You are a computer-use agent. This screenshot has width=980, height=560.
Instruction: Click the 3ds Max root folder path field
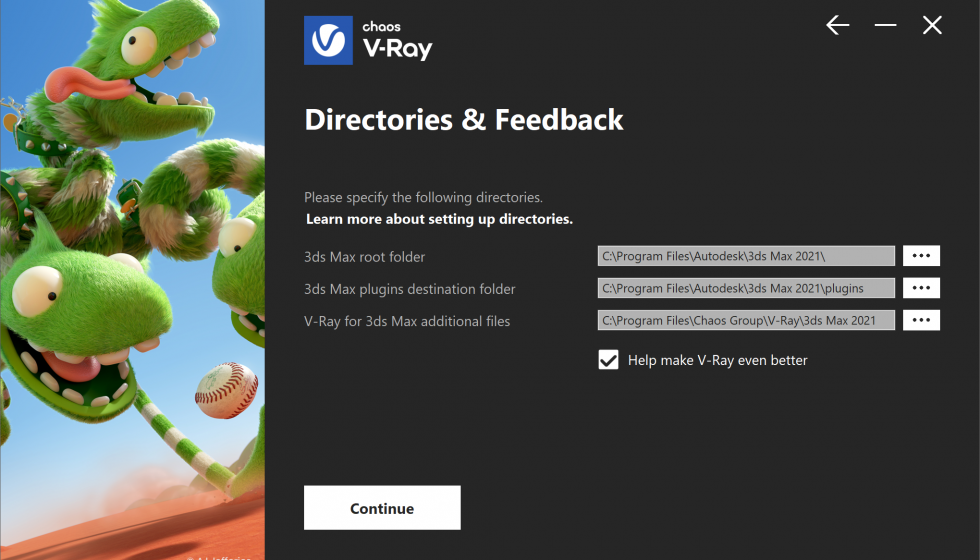(x=746, y=256)
